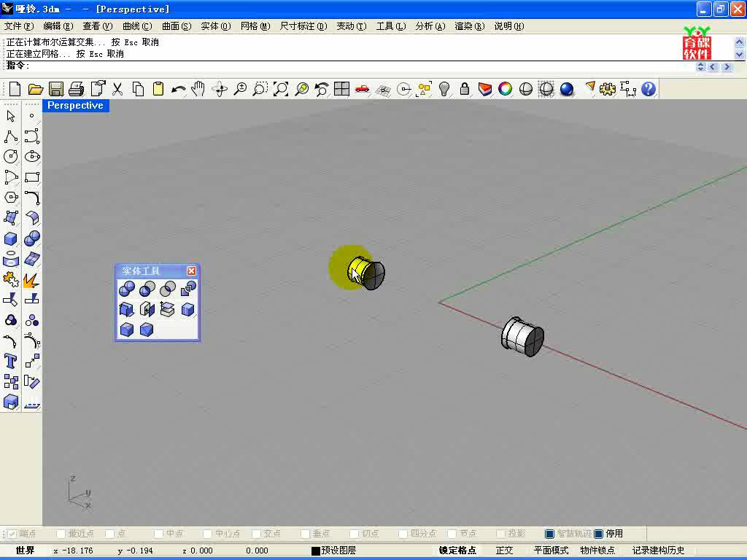Click the yellow highlighted cylinder object
This screenshot has width=747, height=560.
click(x=365, y=273)
